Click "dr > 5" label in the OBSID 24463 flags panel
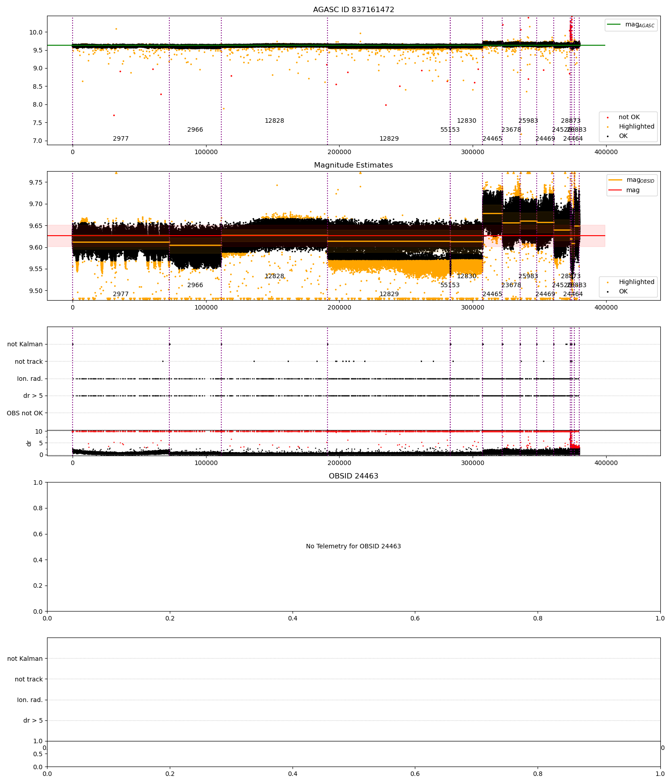This screenshot has height=784, width=672. (x=33, y=721)
